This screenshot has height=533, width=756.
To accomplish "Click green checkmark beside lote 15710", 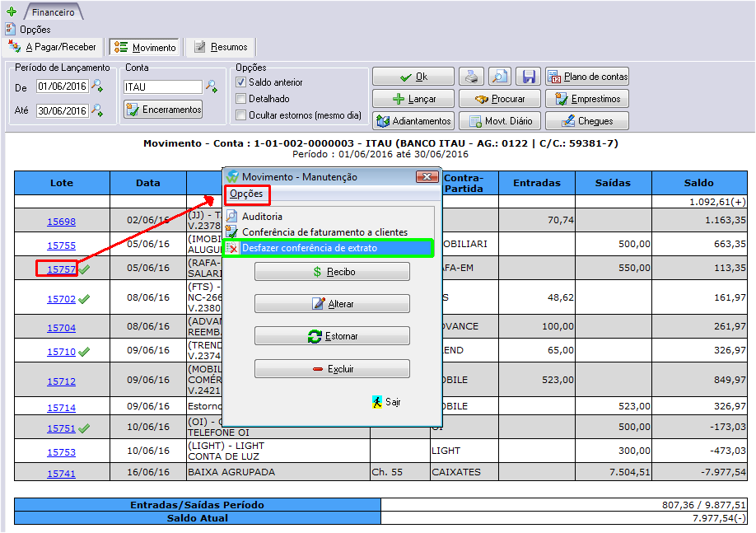I will point(84,352).
